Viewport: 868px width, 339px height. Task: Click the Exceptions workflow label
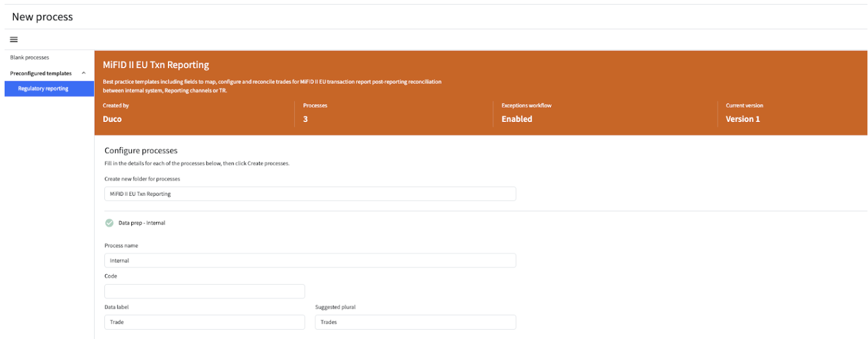click(x=526, y=106)
